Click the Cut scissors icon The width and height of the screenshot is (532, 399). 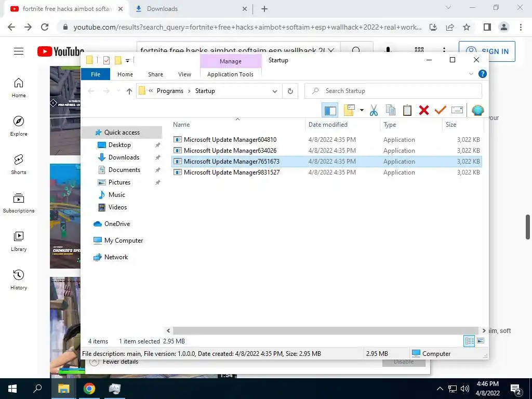click(374, 110)
